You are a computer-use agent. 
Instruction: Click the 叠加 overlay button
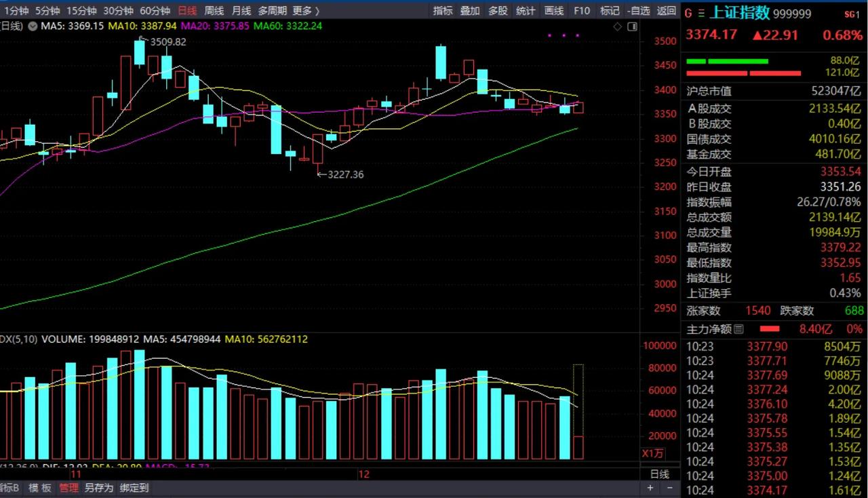(470, 11)
